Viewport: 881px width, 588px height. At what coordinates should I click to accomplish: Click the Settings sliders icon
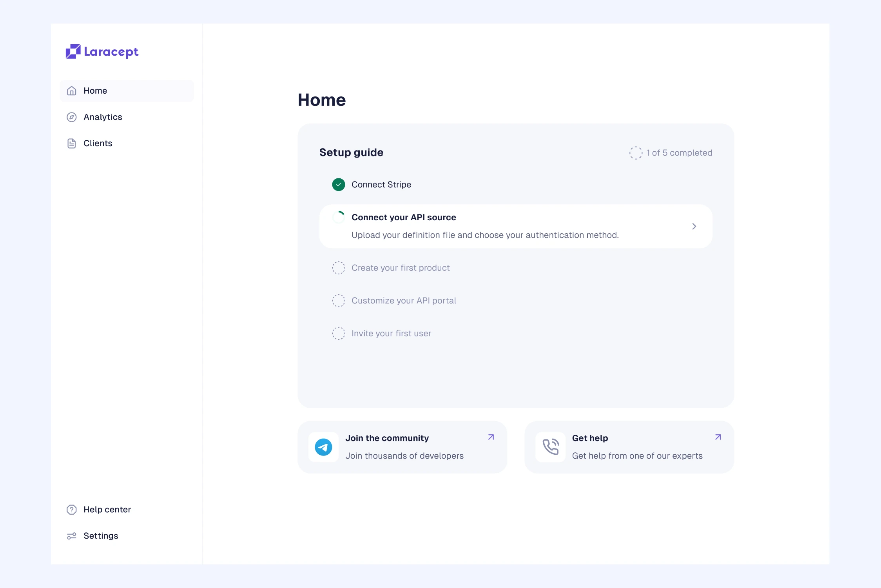[72, 536]
